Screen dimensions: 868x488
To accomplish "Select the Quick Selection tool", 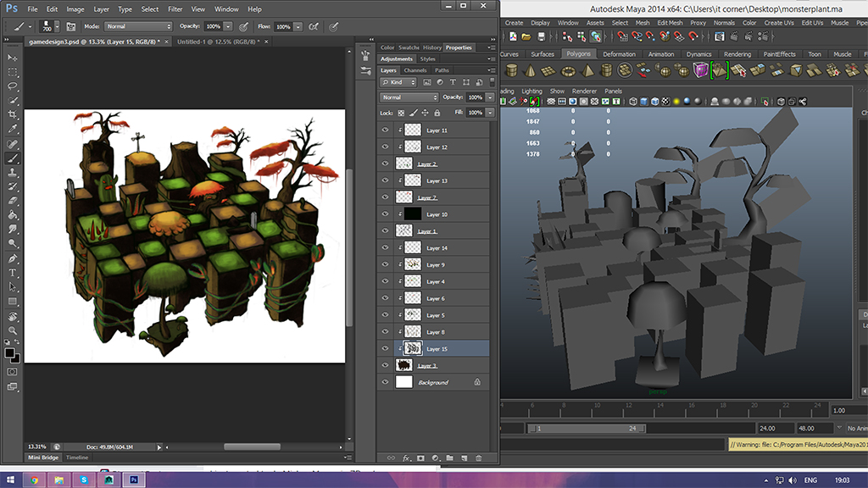I will 12,101.
